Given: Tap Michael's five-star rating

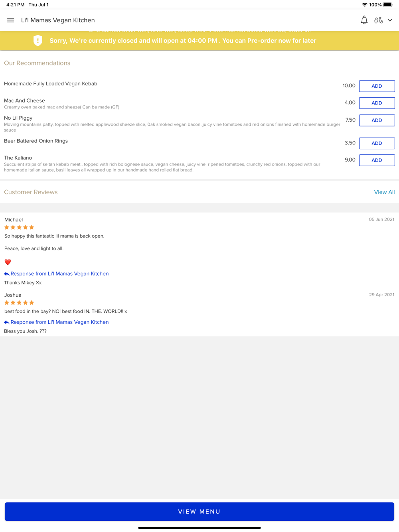Looking at the screenshot, I should point(19,227).
